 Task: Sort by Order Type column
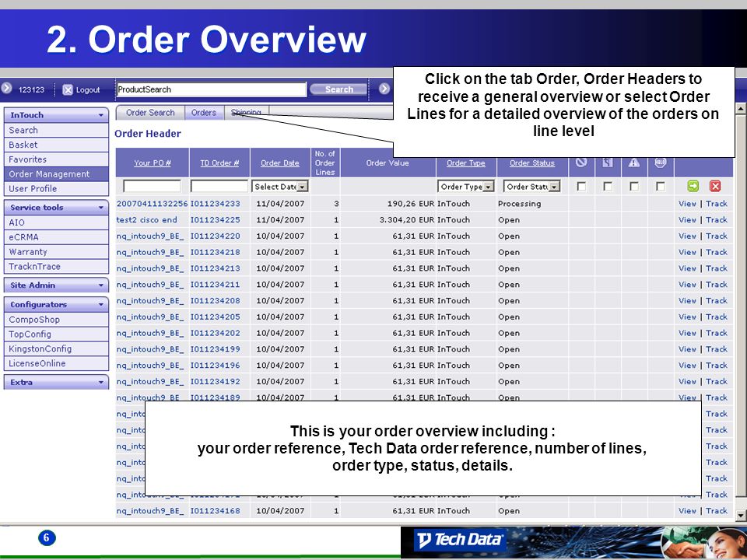click(466, 163)
